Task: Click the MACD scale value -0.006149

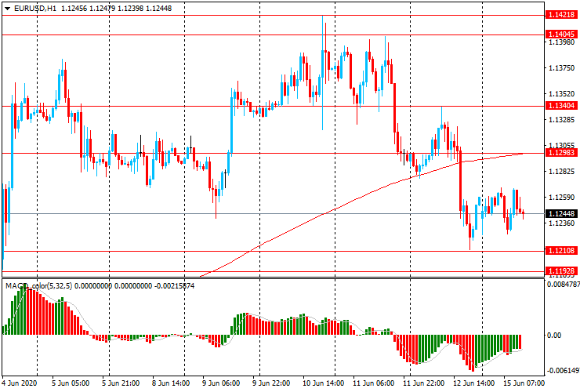Action: pyautogui.click(x=562, y=371)
